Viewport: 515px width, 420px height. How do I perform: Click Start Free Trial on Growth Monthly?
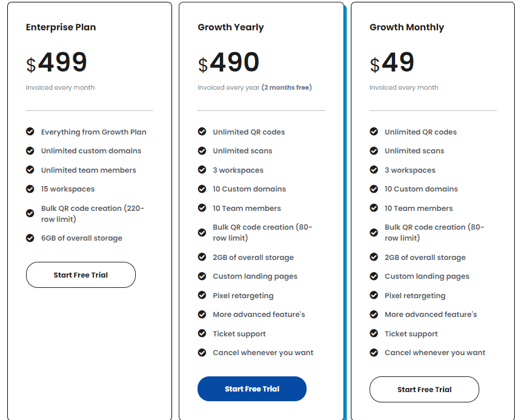pyautogui.click(x=424, y=389)
